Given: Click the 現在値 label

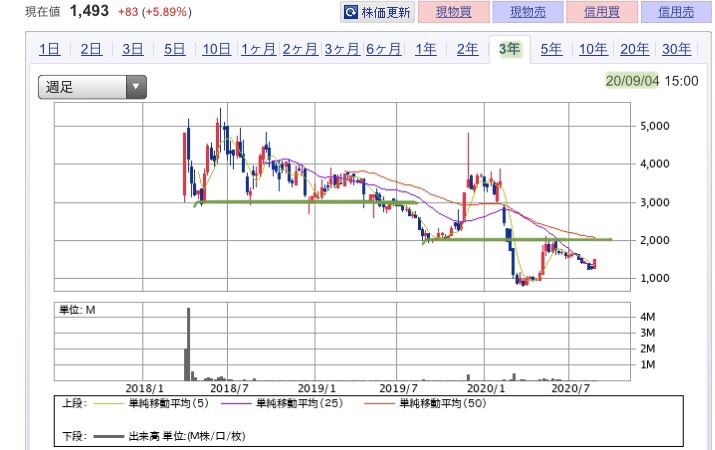Looking at the screenshot, I should pos(42,12).
